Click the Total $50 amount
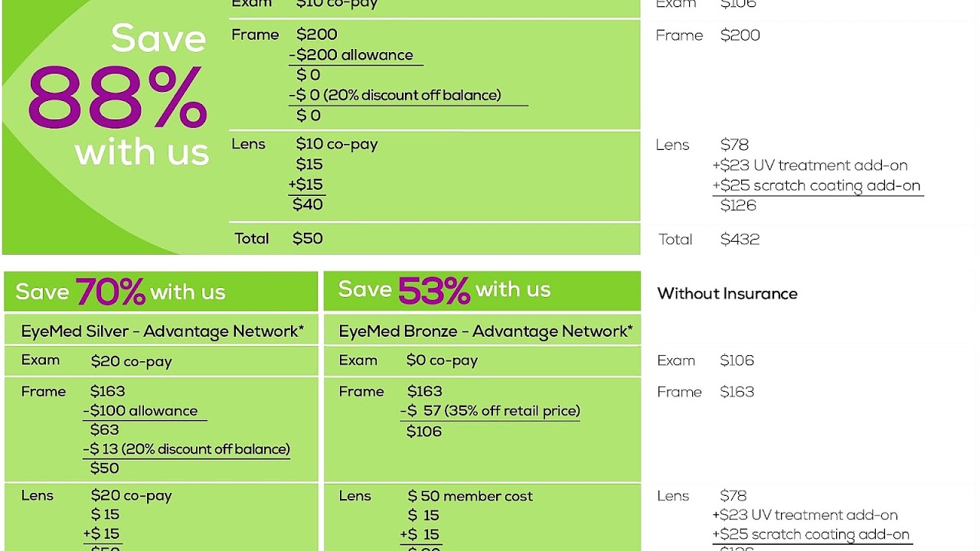The width and height of the screenshot is (980, 551). [307, 239]
